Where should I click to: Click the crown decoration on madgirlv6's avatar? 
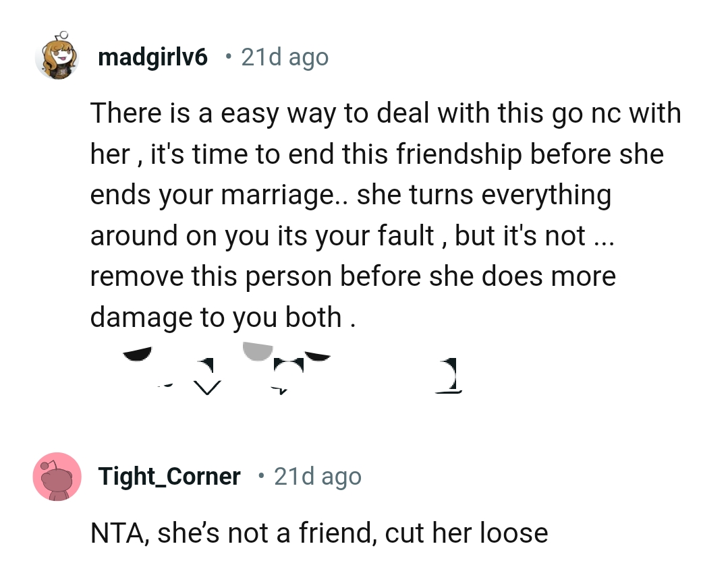click(x=64, y=34)
